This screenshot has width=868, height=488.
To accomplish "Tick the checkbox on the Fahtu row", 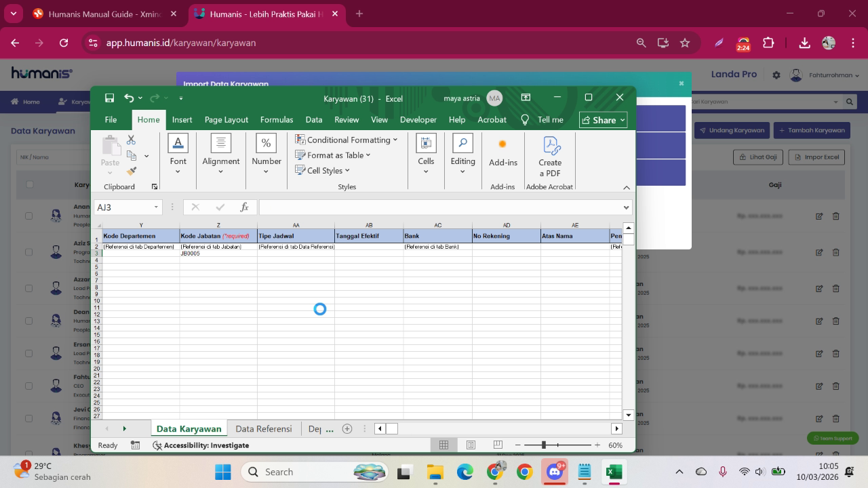I will coord(28,386).
